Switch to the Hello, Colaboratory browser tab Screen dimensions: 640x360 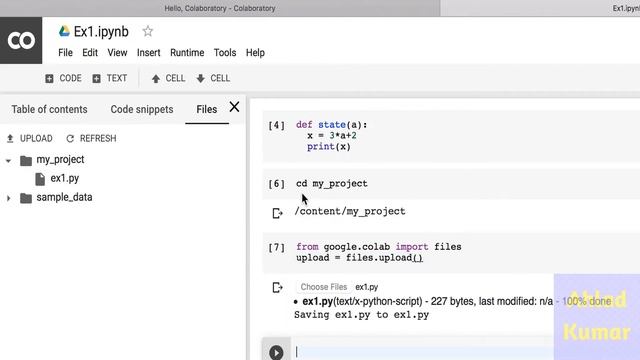220,8
